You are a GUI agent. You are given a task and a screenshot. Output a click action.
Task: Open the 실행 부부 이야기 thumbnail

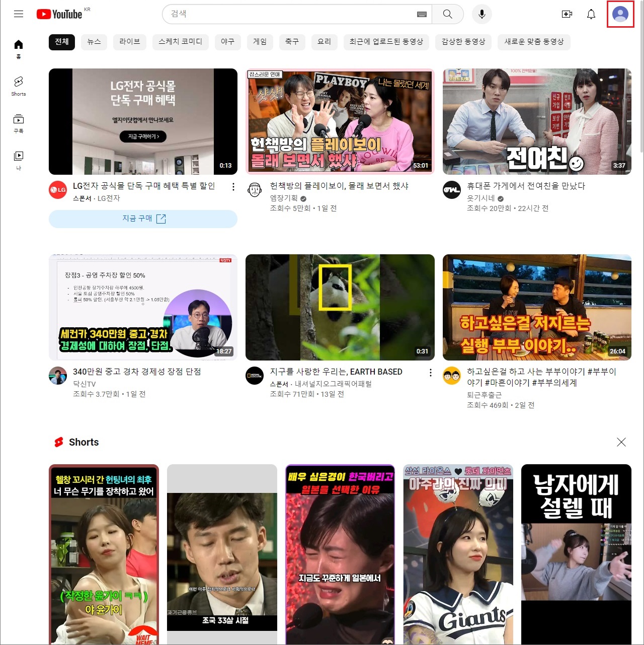537,307
